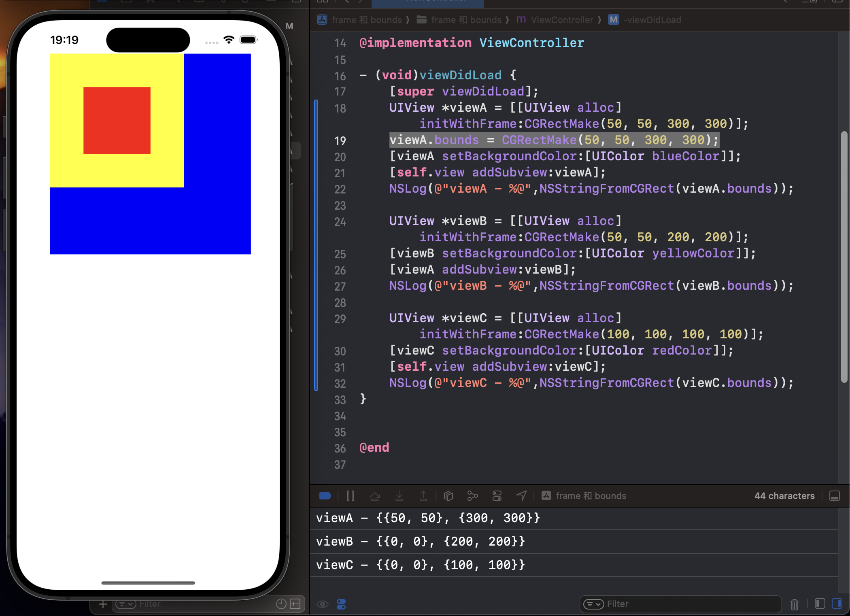This screenshot has height=616, width=850.
Task: Toggle the variables view pane
Action: (x=820, y=604)
